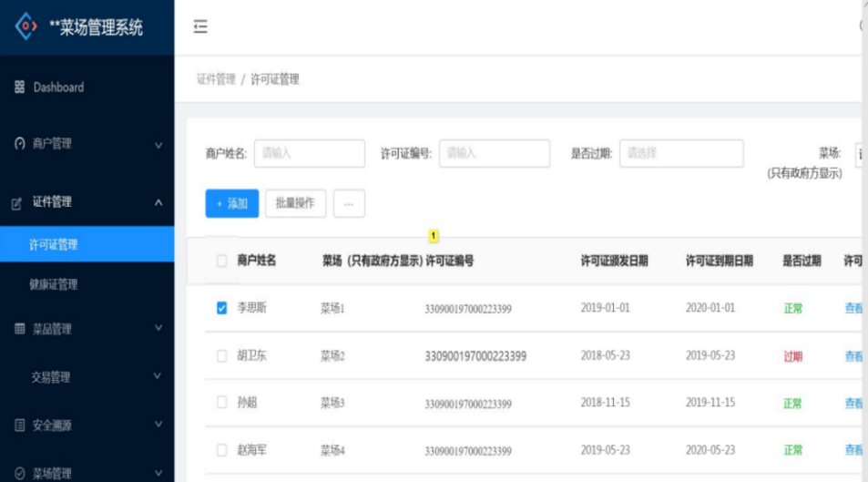This screenshot has height=482, width=868.
Task: Click name cell 孙超
Action: [x=247, y=402]
